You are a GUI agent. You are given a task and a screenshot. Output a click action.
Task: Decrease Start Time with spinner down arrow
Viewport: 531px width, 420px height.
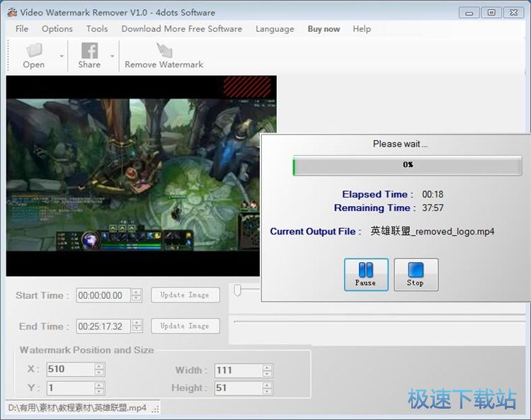pos(137,299)
